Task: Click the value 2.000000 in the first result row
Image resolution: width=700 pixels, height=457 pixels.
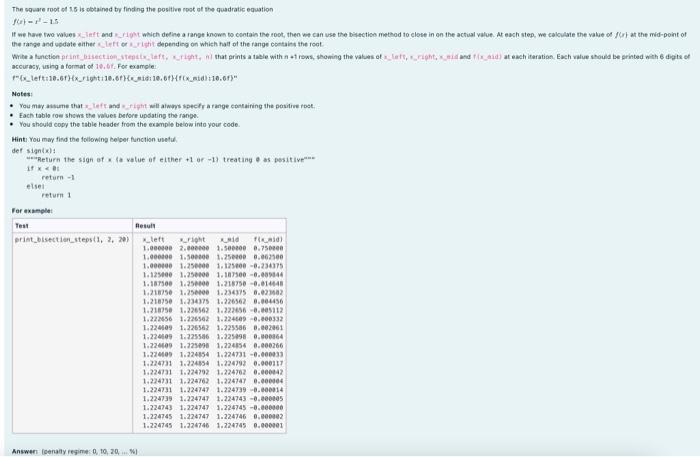Action: 194,248
